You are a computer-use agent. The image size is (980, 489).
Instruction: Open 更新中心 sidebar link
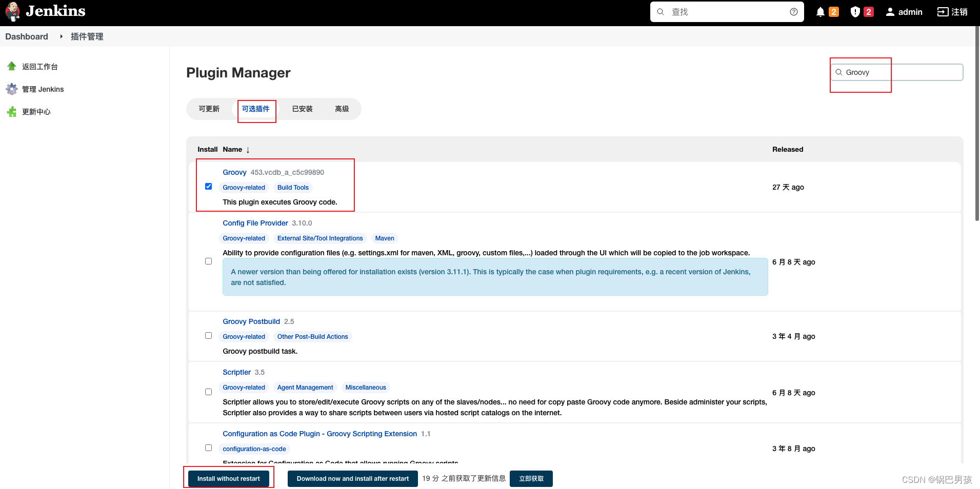tap(36, 112)
